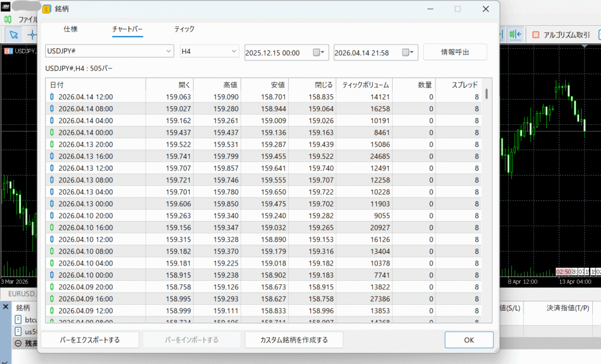Image resolution: width=601 pixels, height=364 pixels.
Task: Select the row 2026.04.14 00:00
Action: pyautogui.click(x=264, y=132)
